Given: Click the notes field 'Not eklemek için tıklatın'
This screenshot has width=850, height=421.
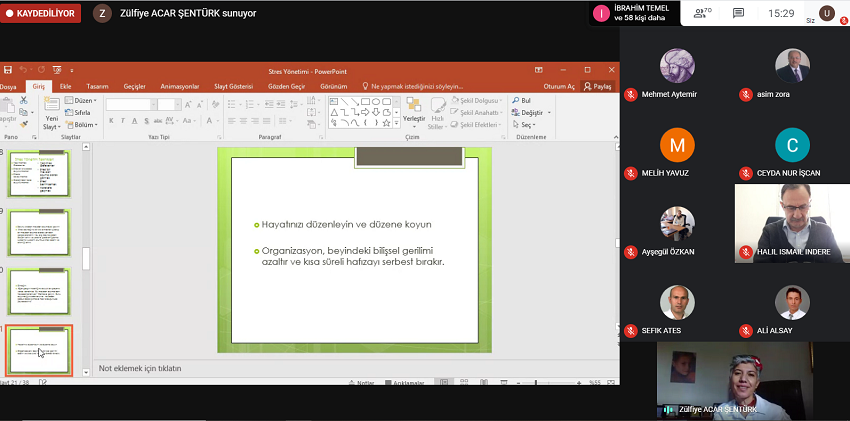Looking at the screenshot, I should 140,369.
